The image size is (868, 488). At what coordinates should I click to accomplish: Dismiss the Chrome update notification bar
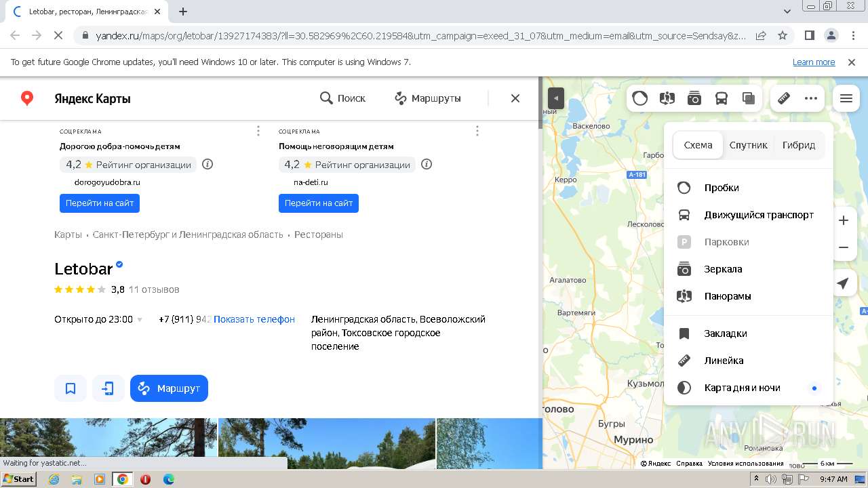tap(852, 62)
